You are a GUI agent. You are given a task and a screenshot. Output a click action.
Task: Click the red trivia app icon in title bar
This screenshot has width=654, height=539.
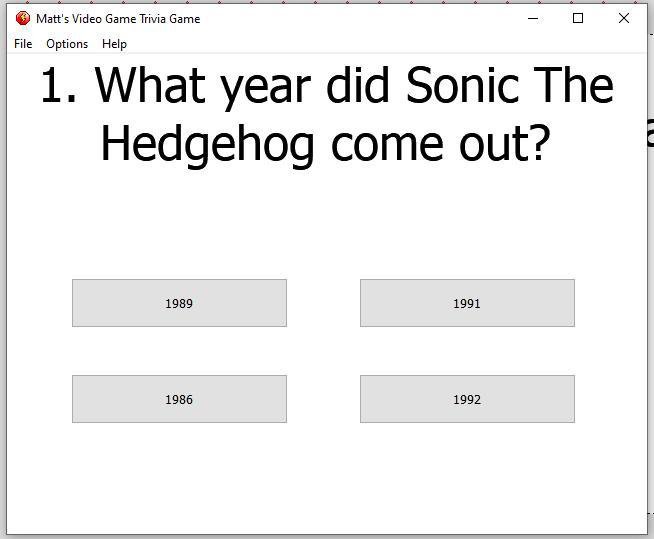coord(23,18)
